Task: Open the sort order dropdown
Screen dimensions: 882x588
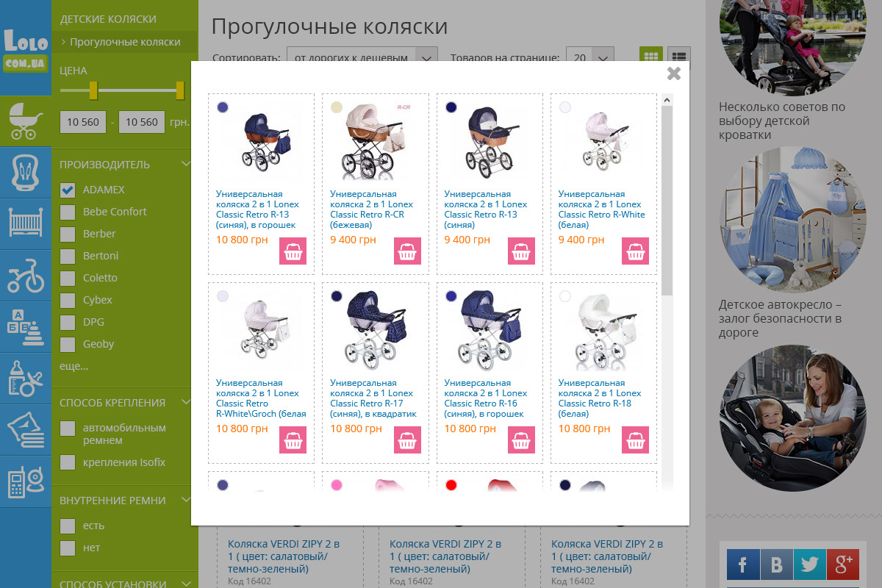Action: pos(362,57)
